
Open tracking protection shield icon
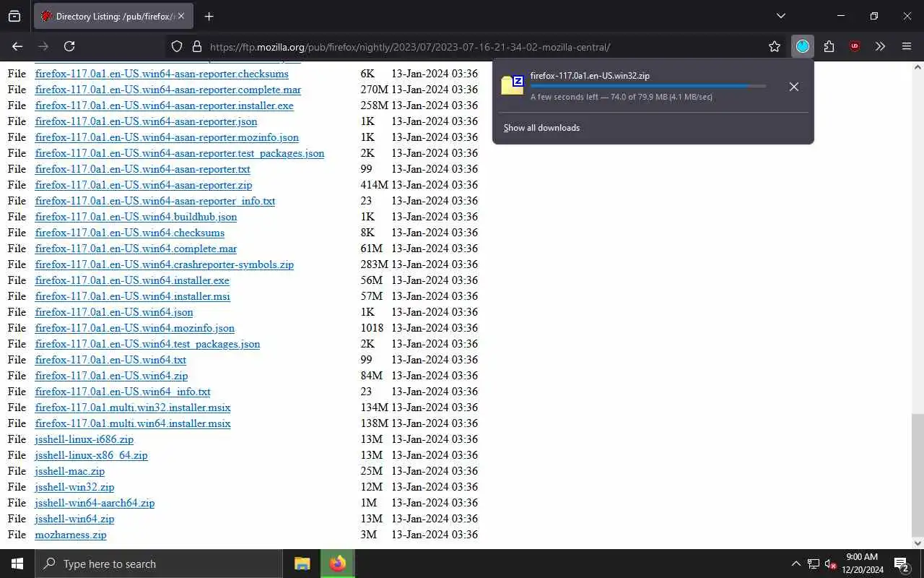pyautogui.click(x=177, y=46)
